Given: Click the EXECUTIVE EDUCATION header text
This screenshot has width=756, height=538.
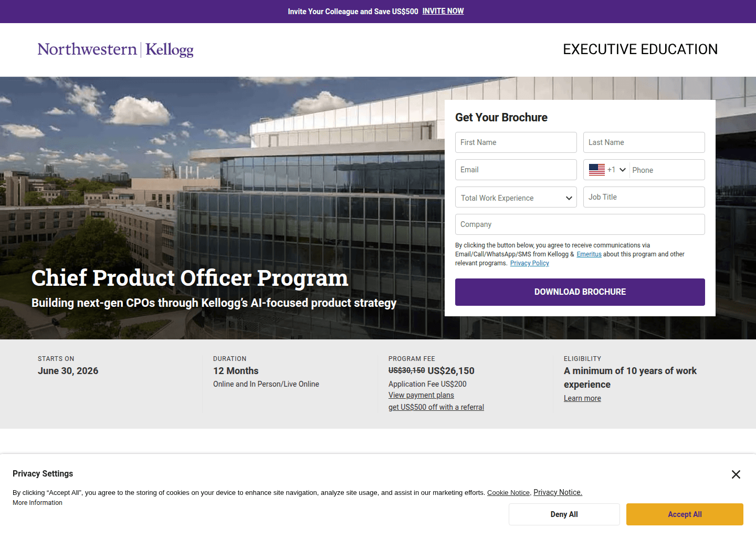Looking at the screenshot, I should click(640, 49).
